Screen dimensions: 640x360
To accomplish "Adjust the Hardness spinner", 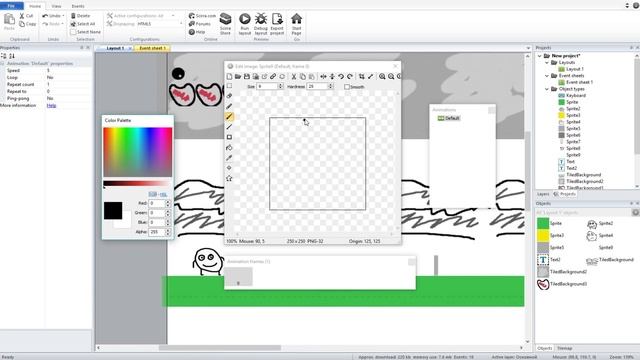I will click(x=331, y=87).
